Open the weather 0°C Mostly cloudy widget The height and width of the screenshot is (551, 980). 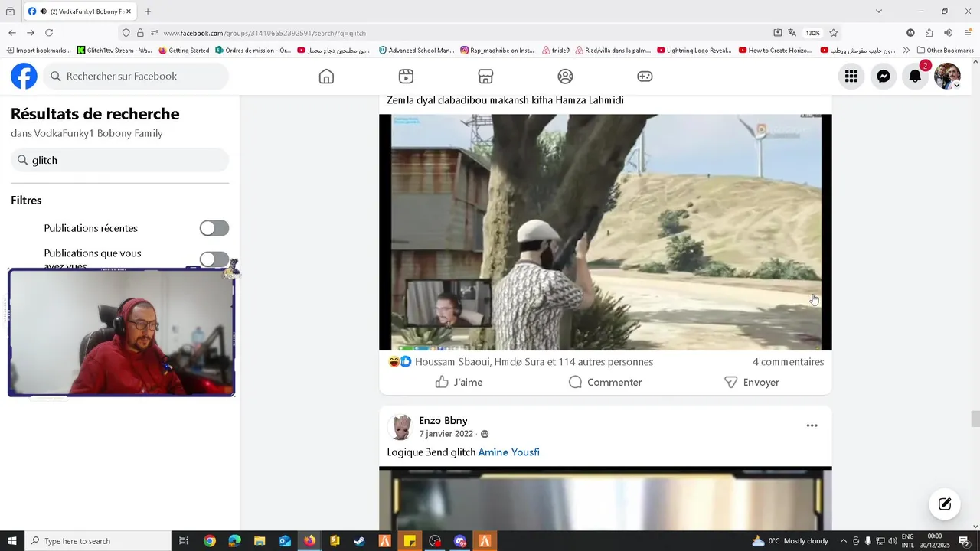tap(789, 541)
